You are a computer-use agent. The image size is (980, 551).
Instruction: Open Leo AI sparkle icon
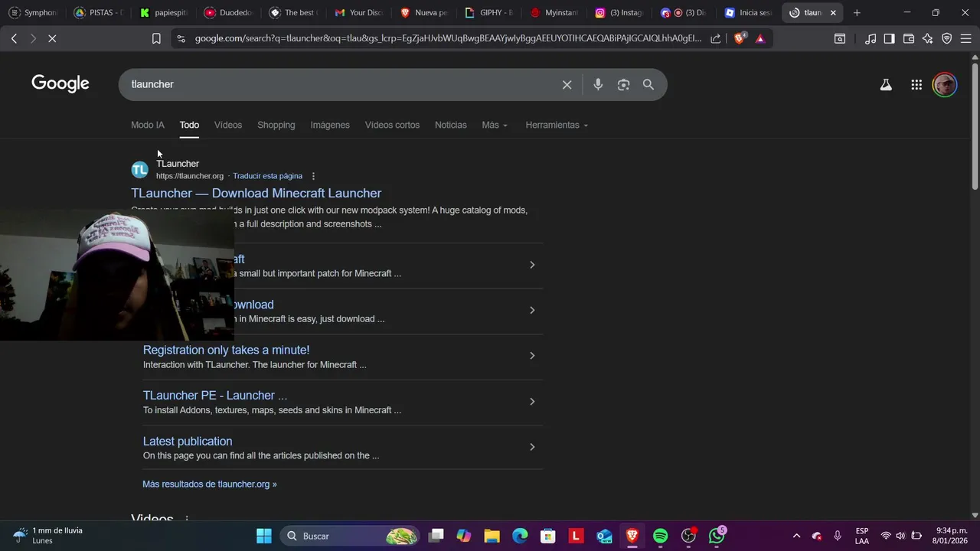pyautogui.click(x=927, y=38)
